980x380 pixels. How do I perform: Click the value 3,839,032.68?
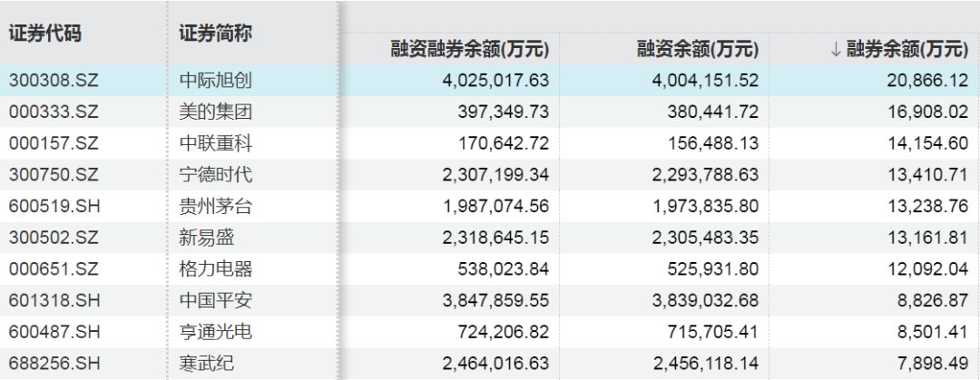click(x=705, y=300)
